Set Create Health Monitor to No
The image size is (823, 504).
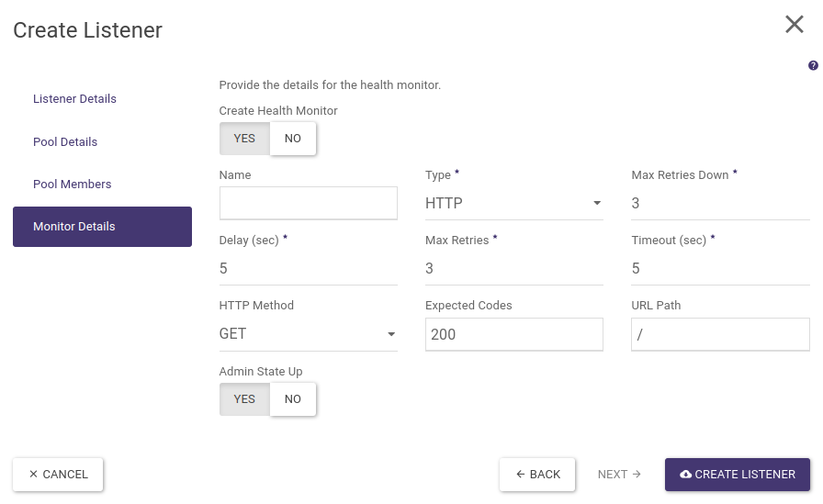click(293, 139)
